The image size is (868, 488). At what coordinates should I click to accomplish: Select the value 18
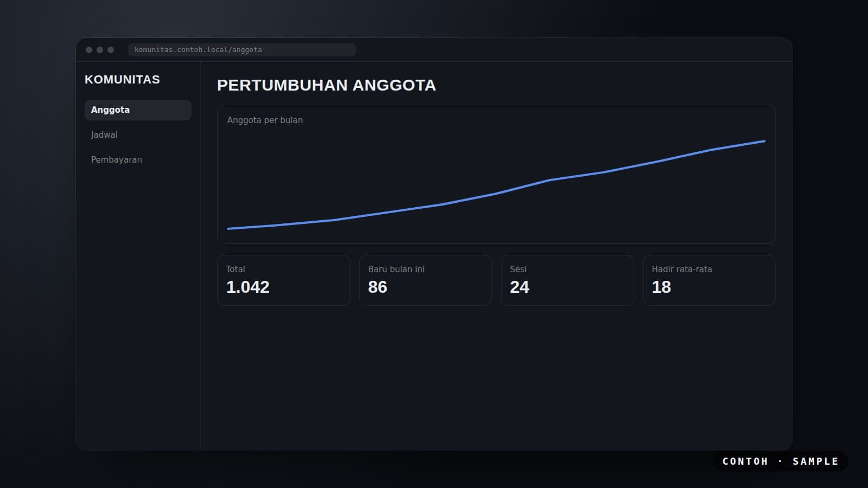coord(661,287)
